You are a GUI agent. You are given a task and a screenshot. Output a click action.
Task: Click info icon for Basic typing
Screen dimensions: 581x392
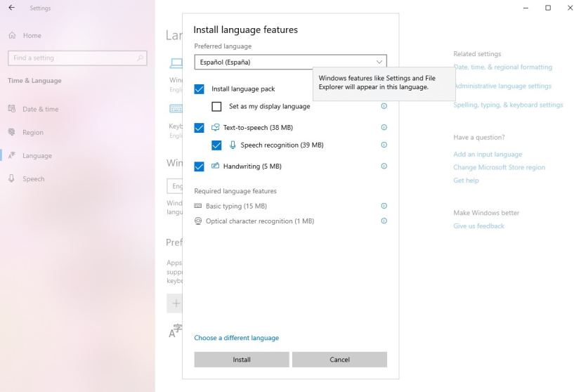384,206
